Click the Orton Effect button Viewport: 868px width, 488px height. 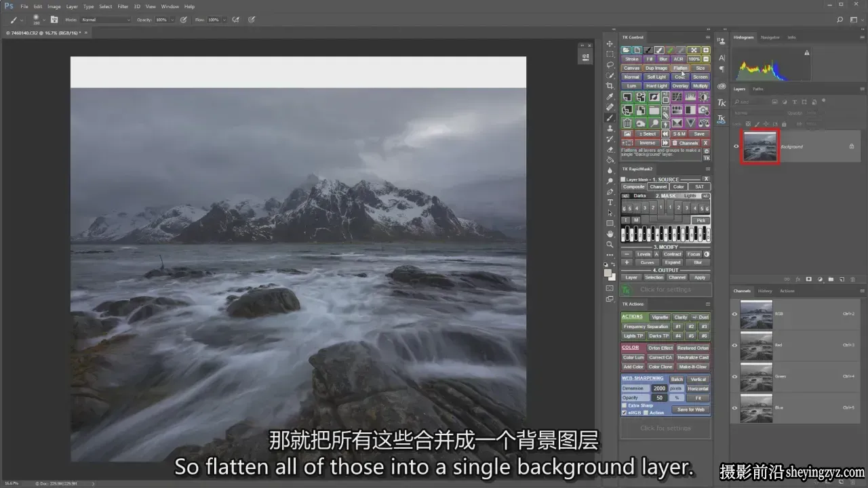[x=660, y=348]
